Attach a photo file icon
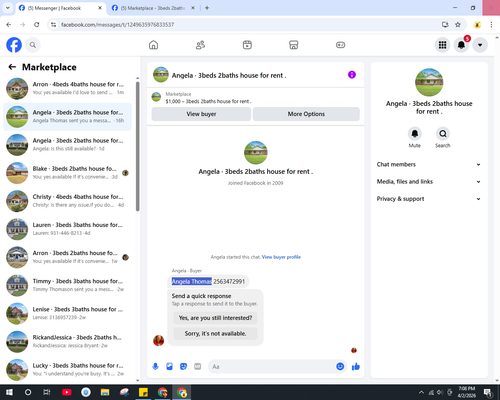The image size is (500, 400). (x=169, y=367)
